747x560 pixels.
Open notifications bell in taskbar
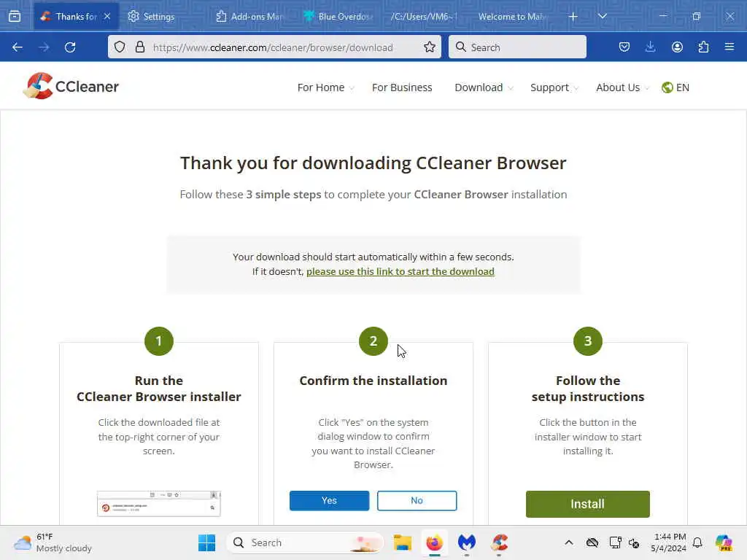697,542
